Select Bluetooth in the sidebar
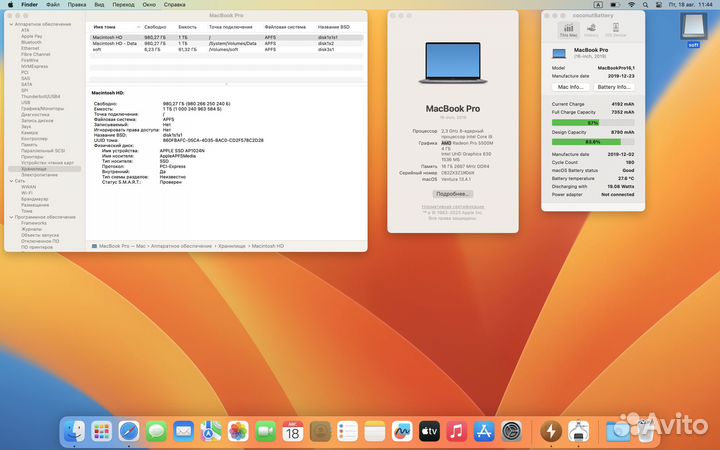Screen dimensions: 720x450 [31, 42]
